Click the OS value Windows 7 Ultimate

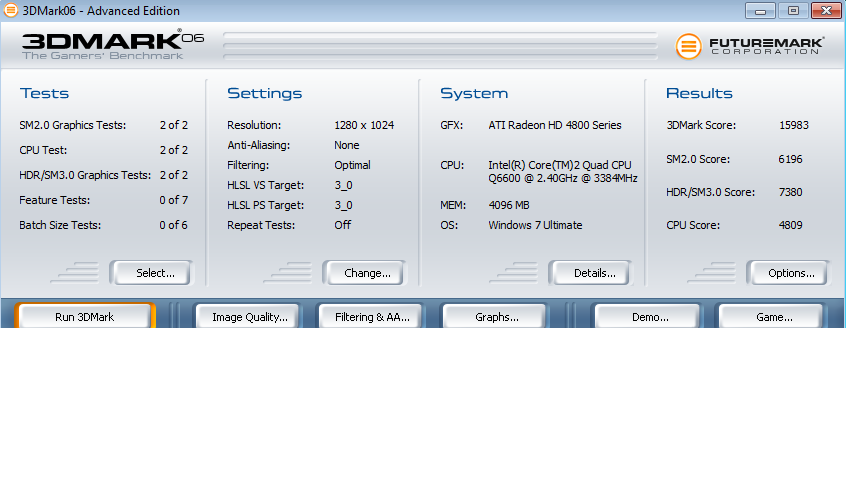coord(535,225)
